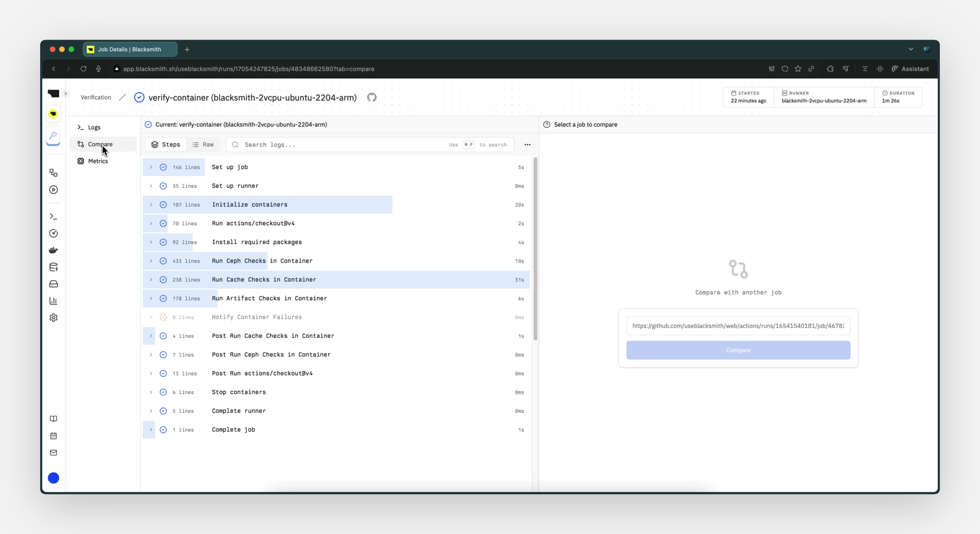Switch to the Logs tab
980x534 pixels.
pyautogui.click(x=103, y=127)
